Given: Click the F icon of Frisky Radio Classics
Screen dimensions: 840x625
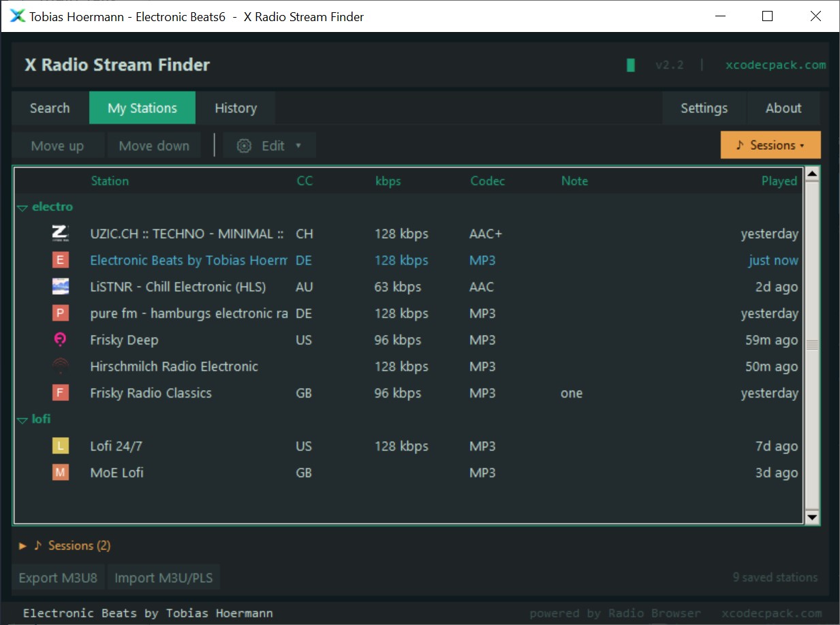Looking at the screenshot, I should (61, 393).
